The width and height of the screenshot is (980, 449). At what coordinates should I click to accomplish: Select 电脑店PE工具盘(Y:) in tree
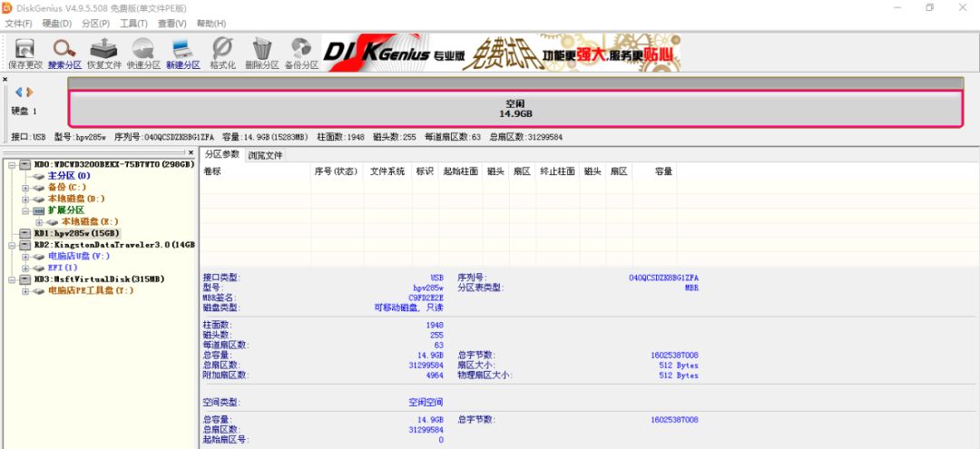click(91, 291)
